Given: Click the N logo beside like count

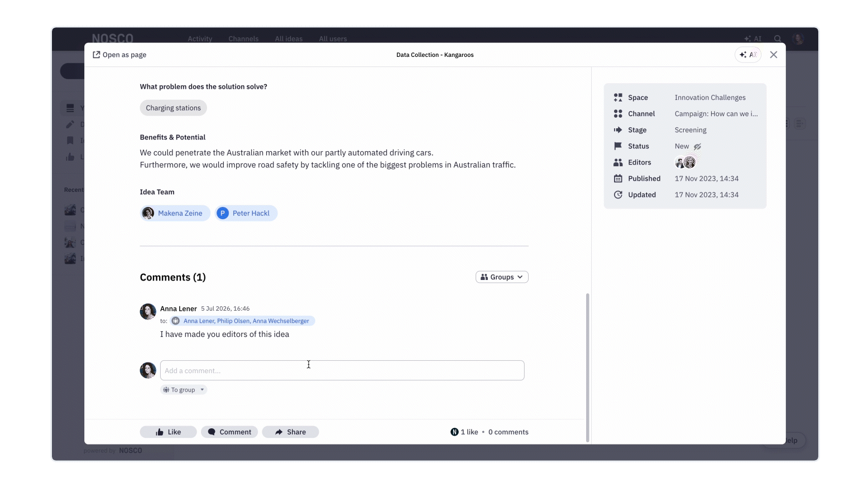Looking at the screenshot, I should point(454,432).
